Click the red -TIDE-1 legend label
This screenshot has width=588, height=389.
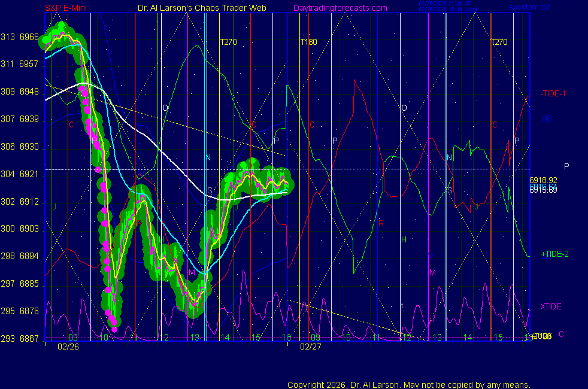pyautogui.click(x=553, y=94)
